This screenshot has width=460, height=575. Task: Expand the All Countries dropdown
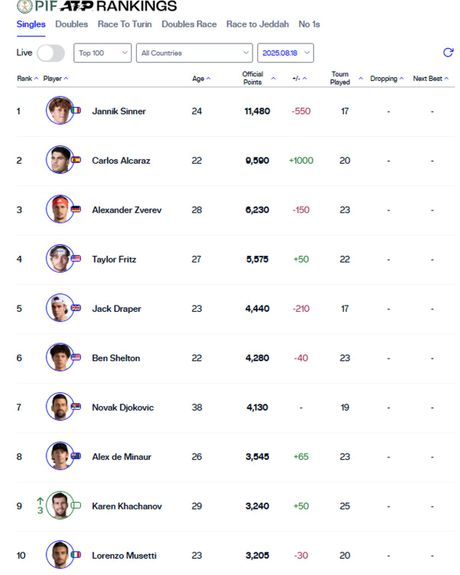[x=194, y=53]
